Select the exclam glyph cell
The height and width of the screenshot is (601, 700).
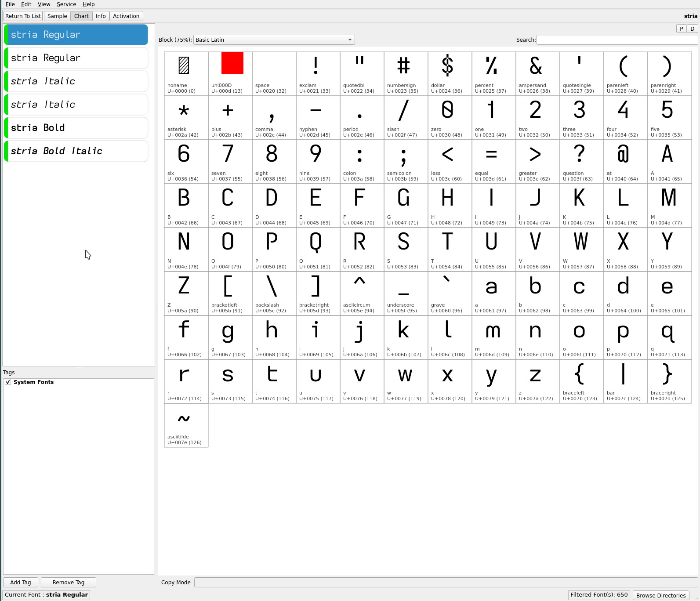click(318, 74)
